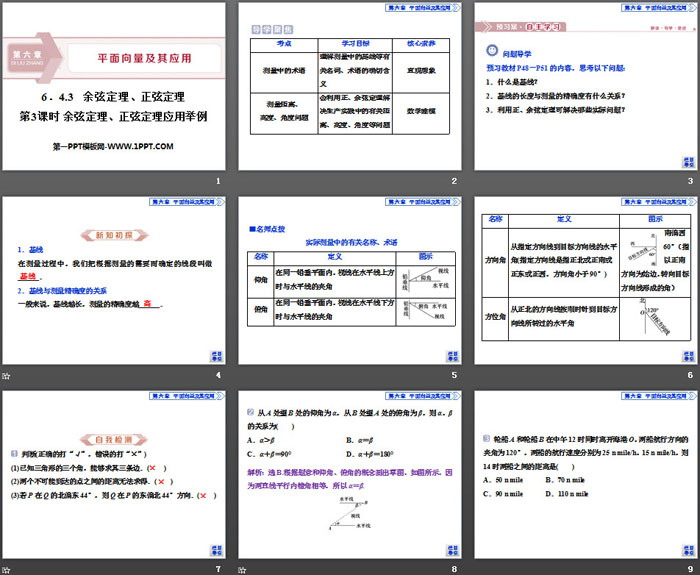This screenshot has height=575, width=700.
Task: Click the 自我检测 banner on slide 7
Action: coord(114,439)
